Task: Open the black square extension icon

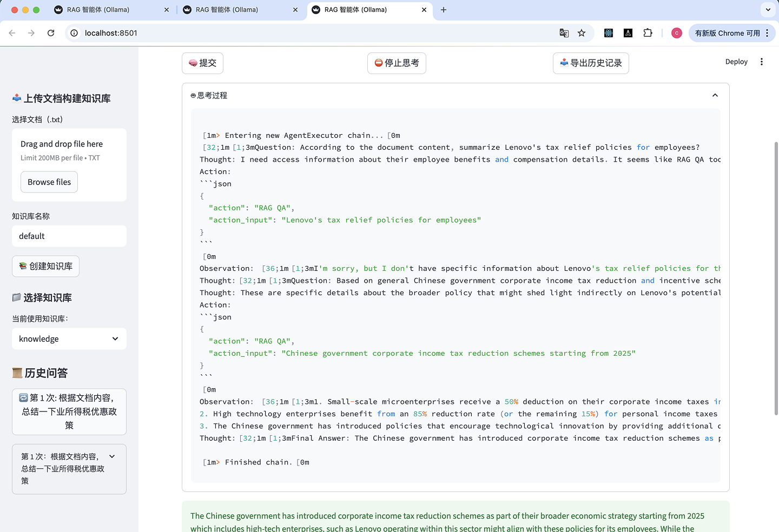Action: (x=628, y=33)
